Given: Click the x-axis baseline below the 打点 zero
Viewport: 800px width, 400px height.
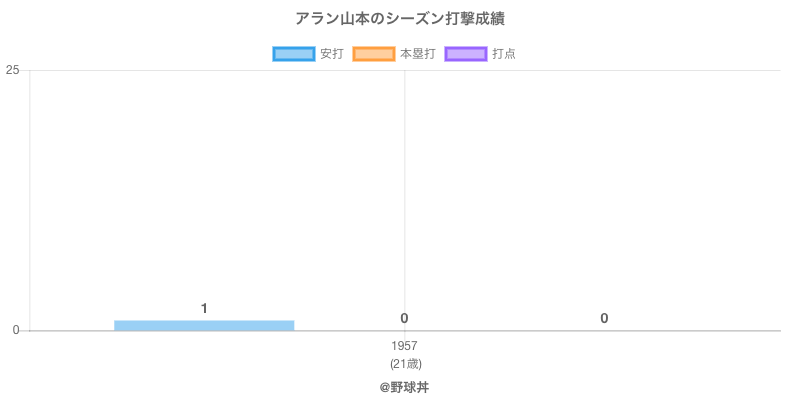Looking at the screenshot, I should (604, 330).
